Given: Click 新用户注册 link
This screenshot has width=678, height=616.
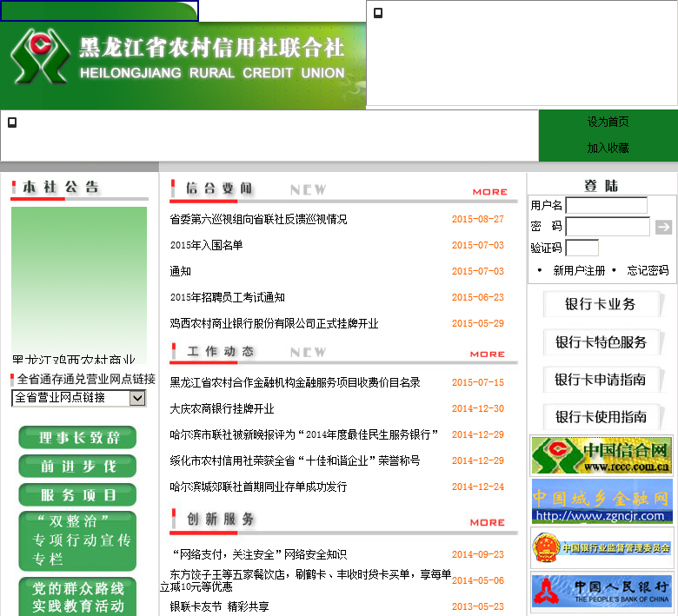Looking at the screenshot, I should (x=579, y=270).
